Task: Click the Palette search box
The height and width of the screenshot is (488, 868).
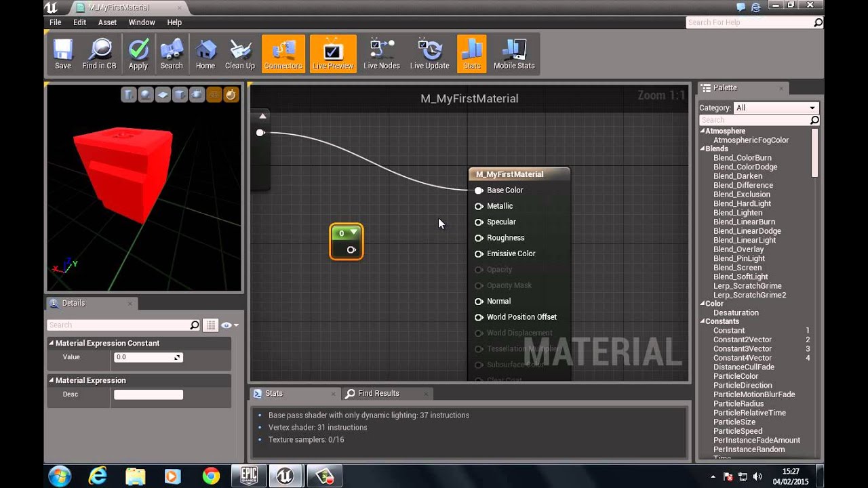Action: pos(759,120)
